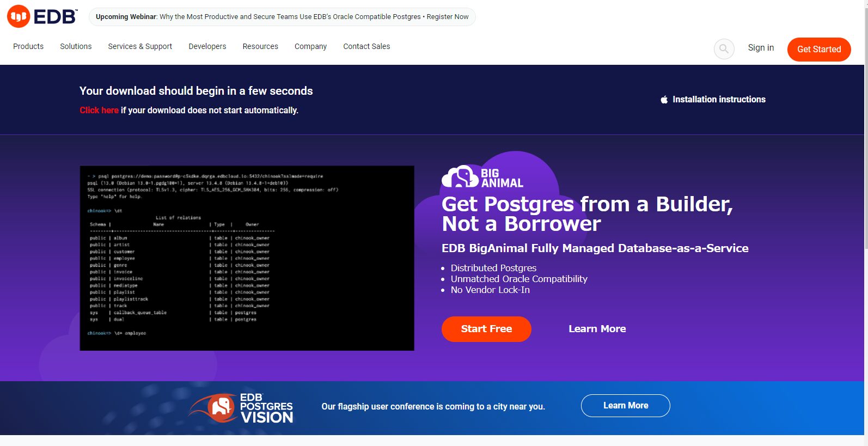
Task: Click the Sign in link
Action: click(x=761, y=48)
